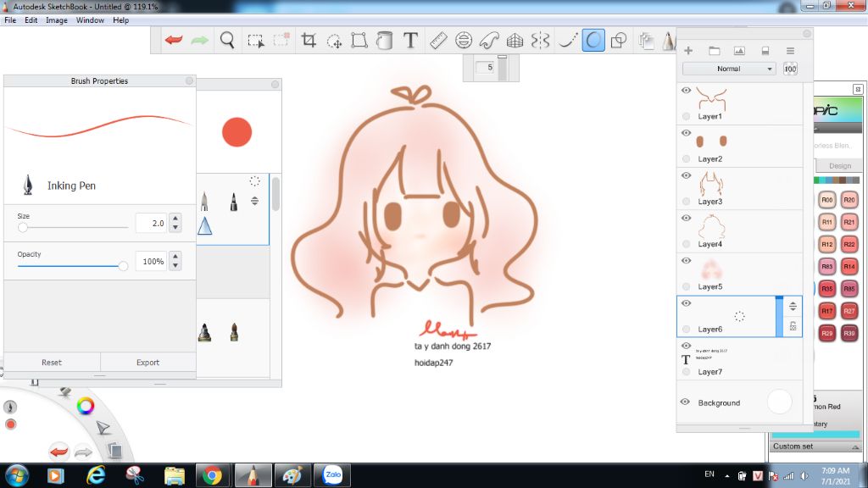Pick the R29 Copic color swatch
This screenshot has height=488, width=868.
(x=827, y=333)
